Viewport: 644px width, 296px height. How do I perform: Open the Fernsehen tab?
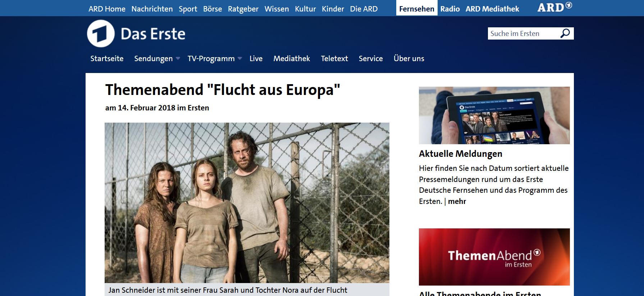(417, 8)
